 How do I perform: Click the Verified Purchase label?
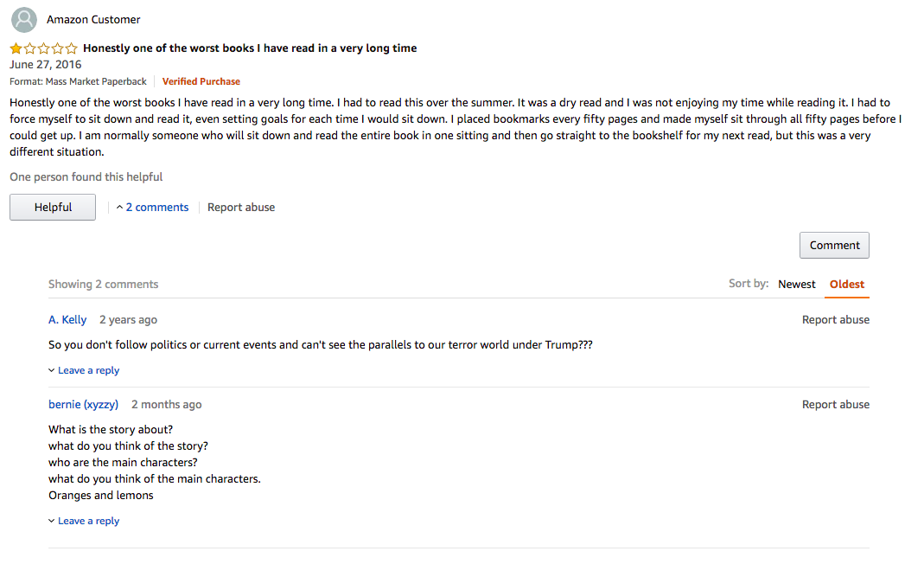[201, 81]
